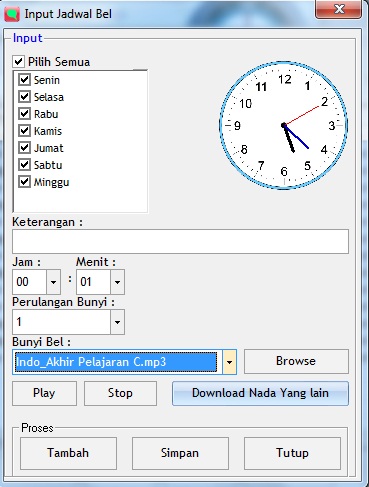Toggle the Rabu checkbox
The image size is (369, 487).
click(x=24, y=114)
